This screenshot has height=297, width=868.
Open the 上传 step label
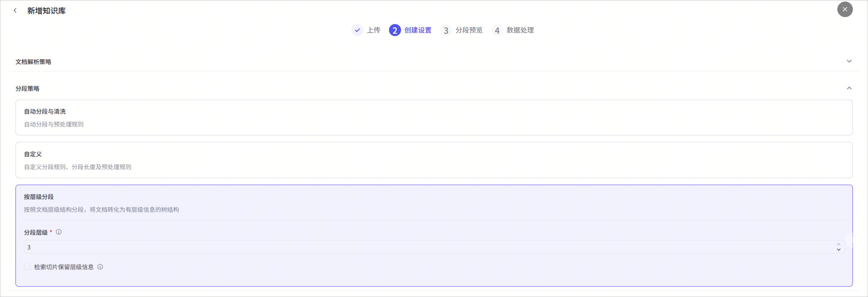click(373, 30)
